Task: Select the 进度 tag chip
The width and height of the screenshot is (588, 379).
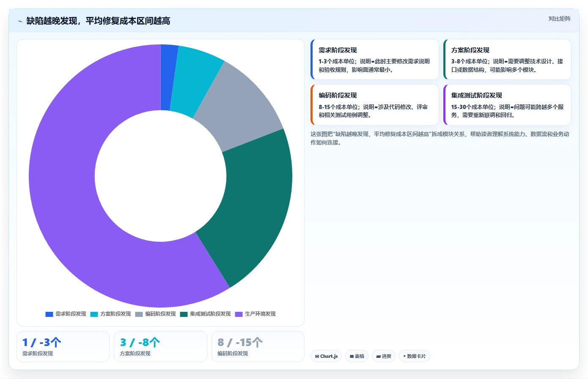Action: pos(384,356)
